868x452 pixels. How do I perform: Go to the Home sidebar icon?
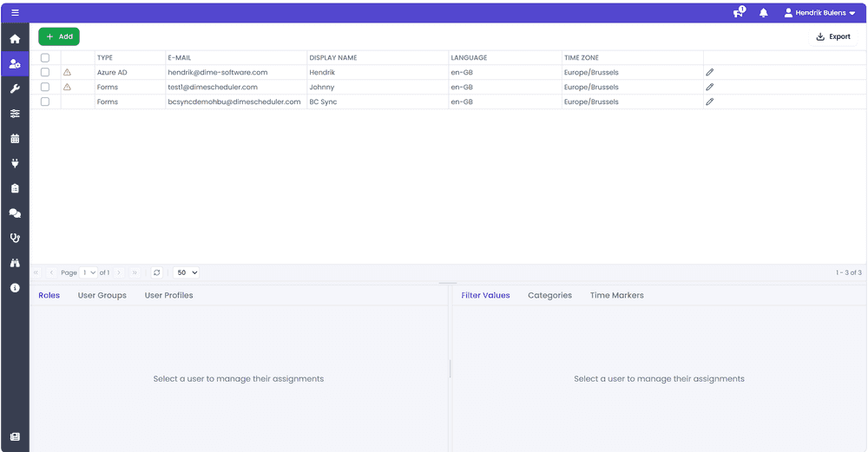(15, 39)
